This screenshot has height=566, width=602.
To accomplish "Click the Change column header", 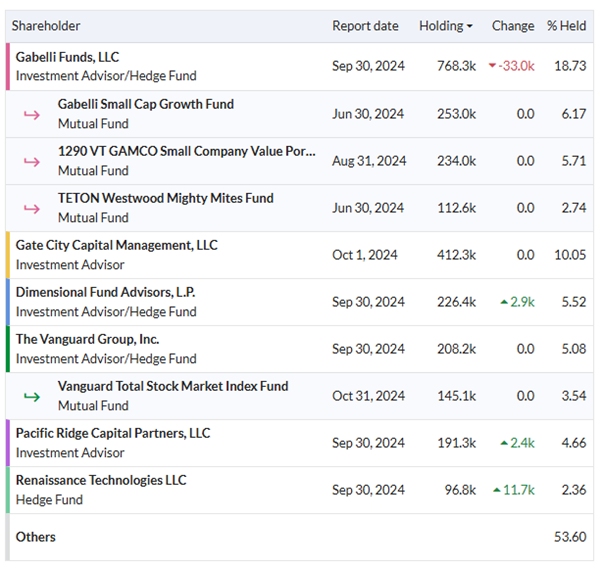I will 513,26.
